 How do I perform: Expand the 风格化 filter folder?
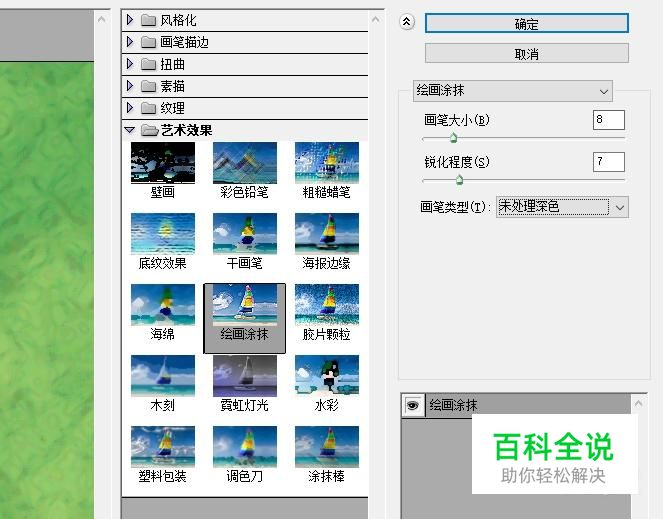(x=130, y=19)
